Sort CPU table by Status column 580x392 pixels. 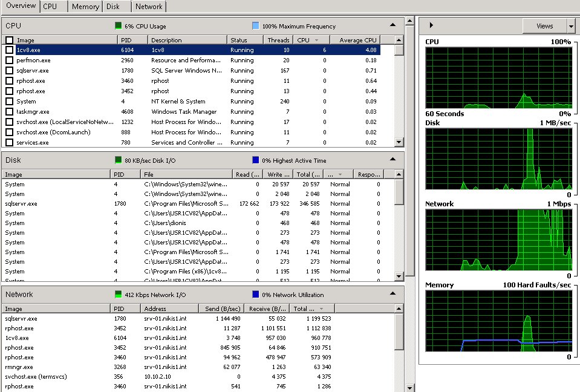click(245, 40)
